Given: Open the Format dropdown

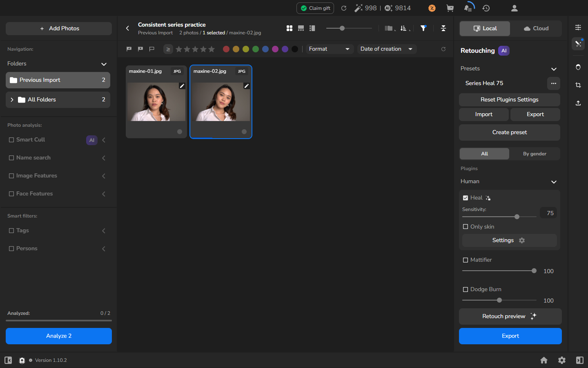Looking at the screenshot, I should [x=330, y=49].
